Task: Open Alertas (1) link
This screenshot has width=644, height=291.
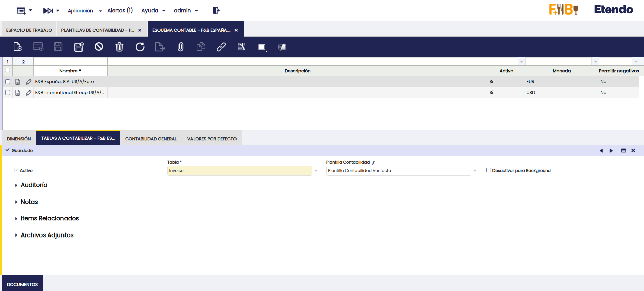Action: (x=120, y=11)
